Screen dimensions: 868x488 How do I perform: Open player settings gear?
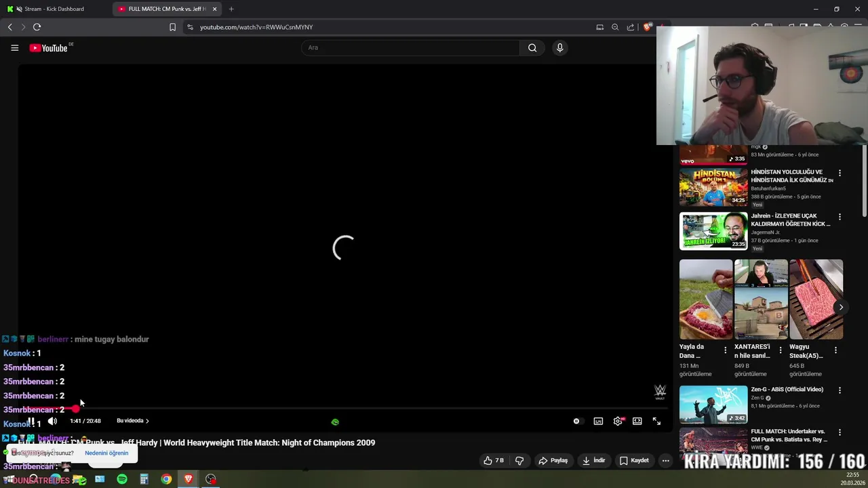tap(618, 421)
